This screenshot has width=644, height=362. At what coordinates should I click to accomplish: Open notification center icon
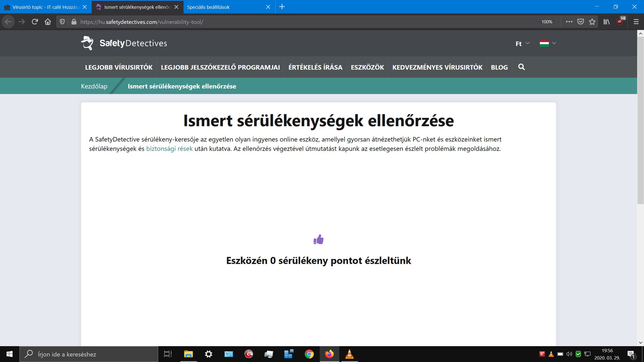pos(631,354)
